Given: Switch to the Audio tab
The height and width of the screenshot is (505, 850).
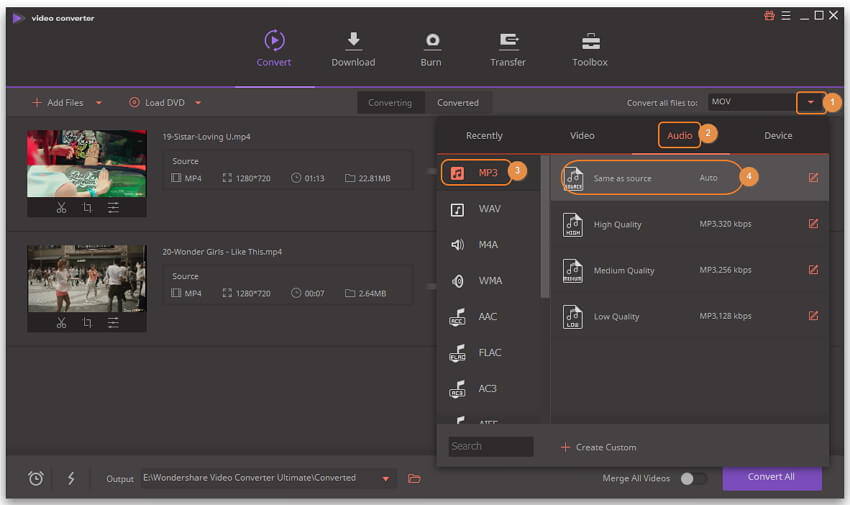Looking at the screenshot, I should (x=679, y=135).
